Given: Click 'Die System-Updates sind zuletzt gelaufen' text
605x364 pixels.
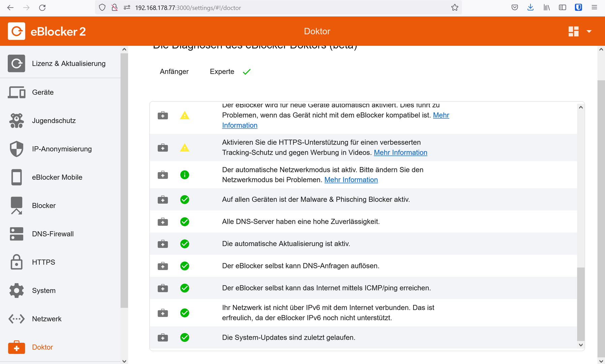Looking at the screenshot, I should click(289, 337).
